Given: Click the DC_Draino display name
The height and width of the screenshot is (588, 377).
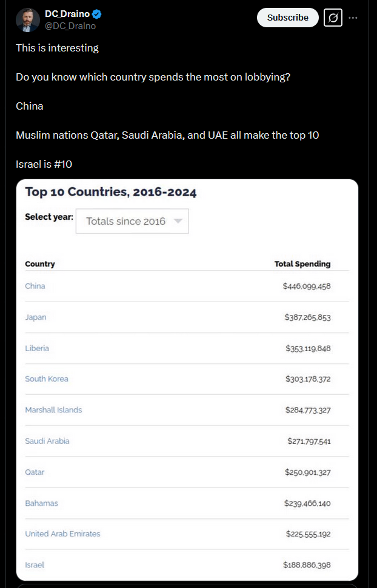Looking at the screenshot, I should (x=67, y=14).
